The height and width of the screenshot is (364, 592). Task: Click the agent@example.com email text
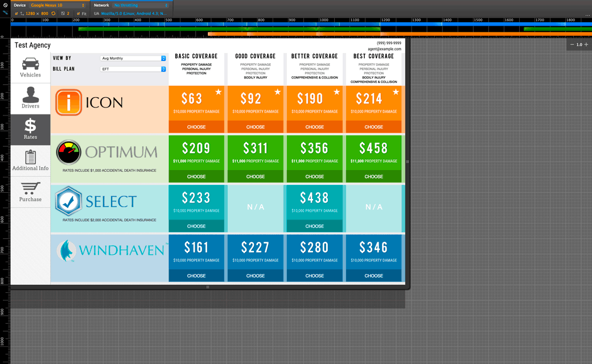click(x=384, y=49)
